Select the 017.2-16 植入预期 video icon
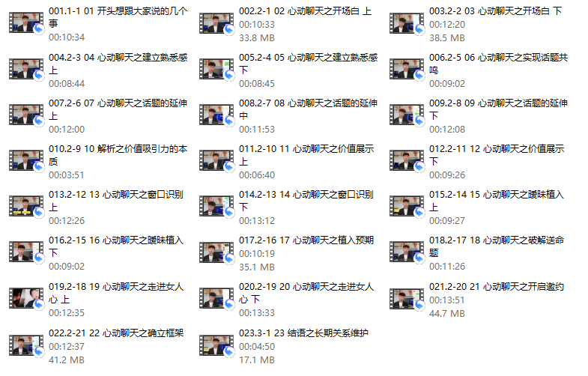Screen dimensions: 588x376 coord(216,252)
